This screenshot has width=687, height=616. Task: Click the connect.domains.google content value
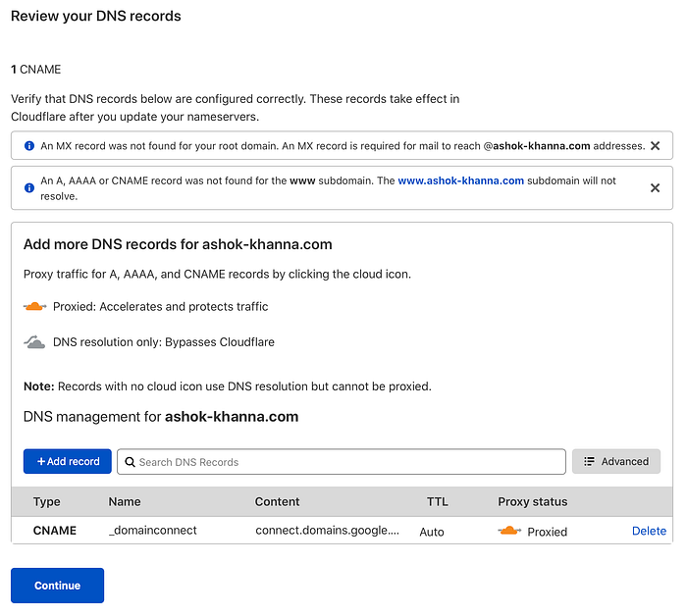(328, 531)
